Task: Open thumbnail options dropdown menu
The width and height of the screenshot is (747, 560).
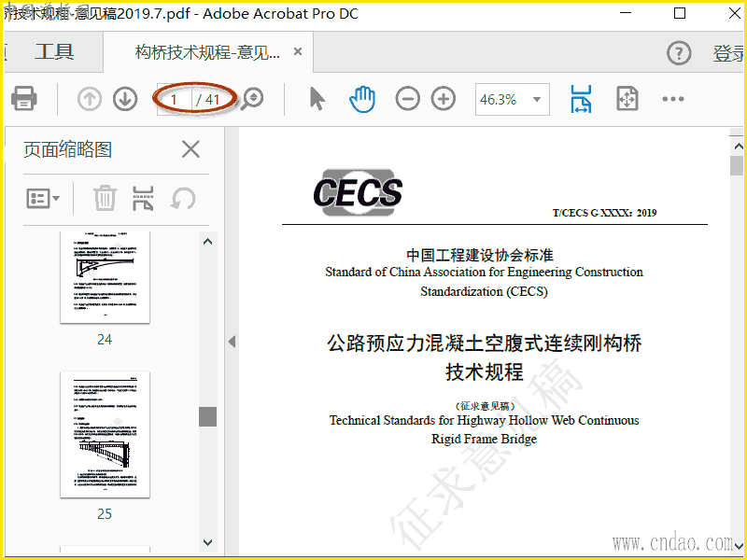Action: 43,198
